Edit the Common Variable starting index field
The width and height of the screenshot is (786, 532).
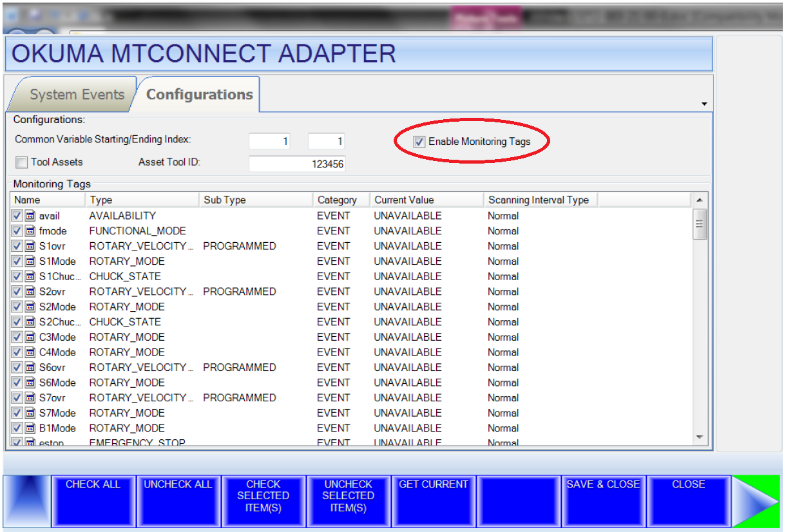tap(270, 142)
